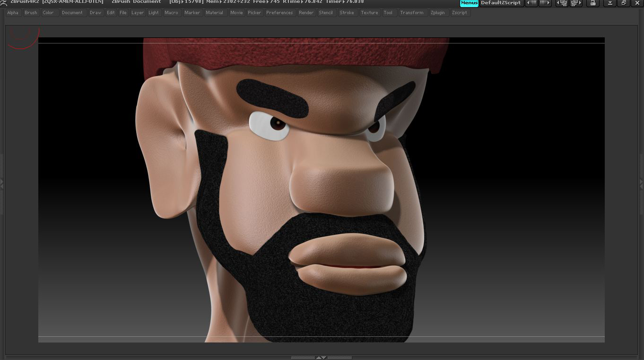Screen dimensions: 644x360
Task: Open the Texture menu
Action: point(369,13)
